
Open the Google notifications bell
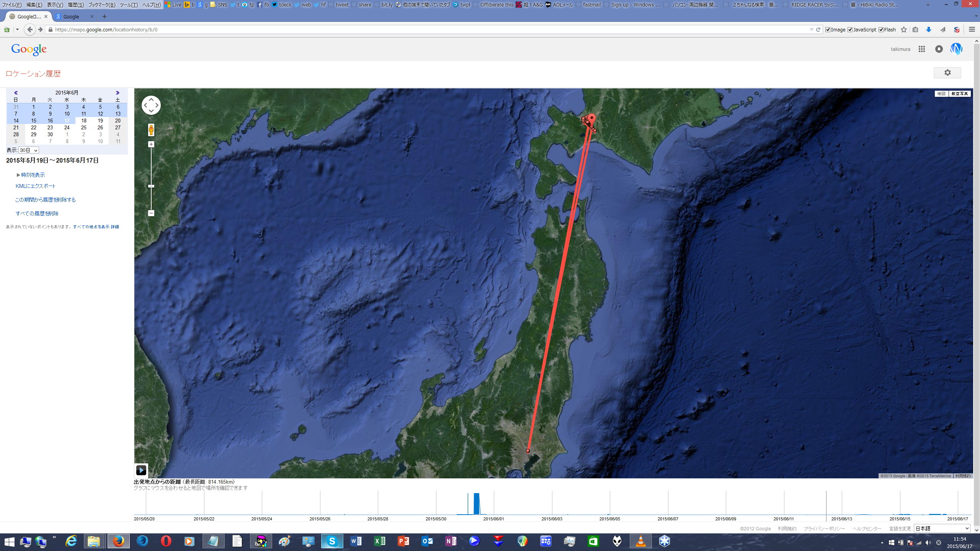(x=939, y=49)
